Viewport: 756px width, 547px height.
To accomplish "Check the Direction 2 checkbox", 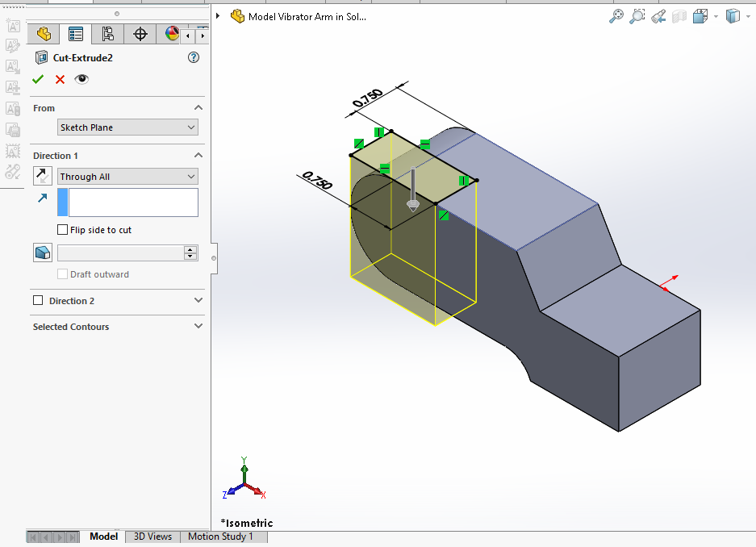I will [38, 301].
